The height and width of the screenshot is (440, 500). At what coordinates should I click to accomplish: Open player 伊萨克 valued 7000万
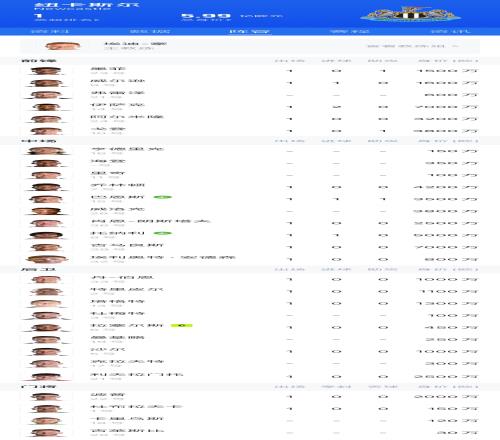click(117, 105)
